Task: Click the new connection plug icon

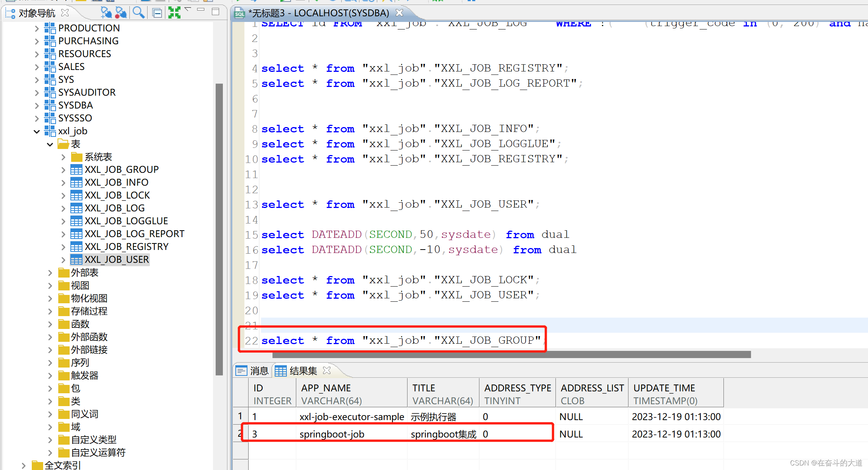Action: click(106, 13)
